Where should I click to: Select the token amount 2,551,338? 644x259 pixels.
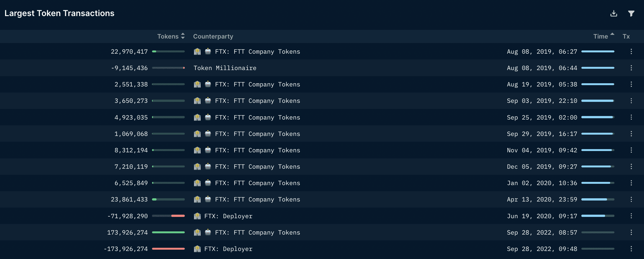tap(131, 84)
